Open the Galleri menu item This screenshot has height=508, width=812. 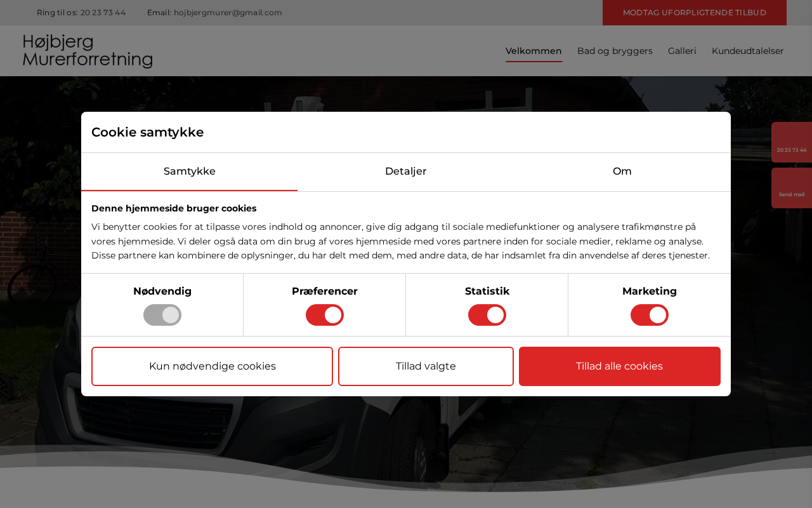click(x=682, y=51)
